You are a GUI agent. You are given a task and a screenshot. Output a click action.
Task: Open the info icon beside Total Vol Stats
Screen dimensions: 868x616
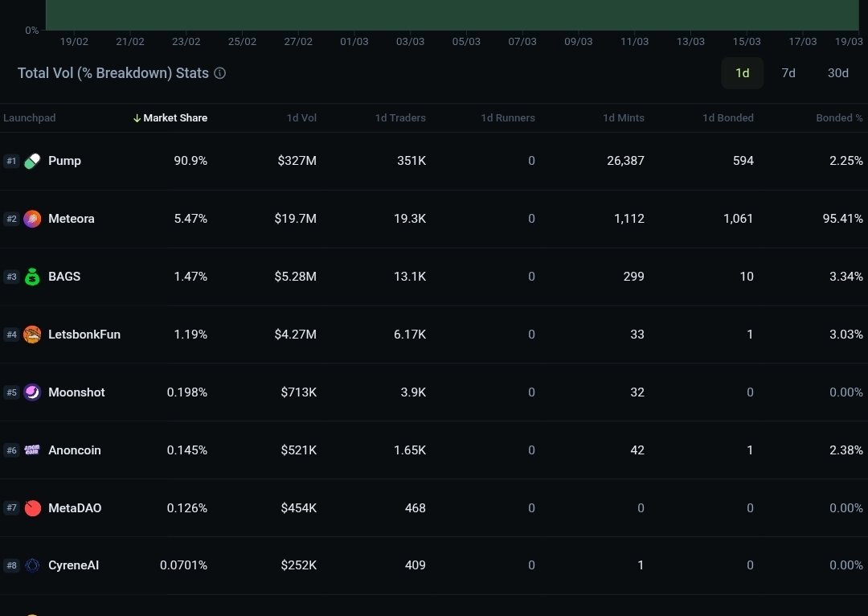(x=219, y=73)
